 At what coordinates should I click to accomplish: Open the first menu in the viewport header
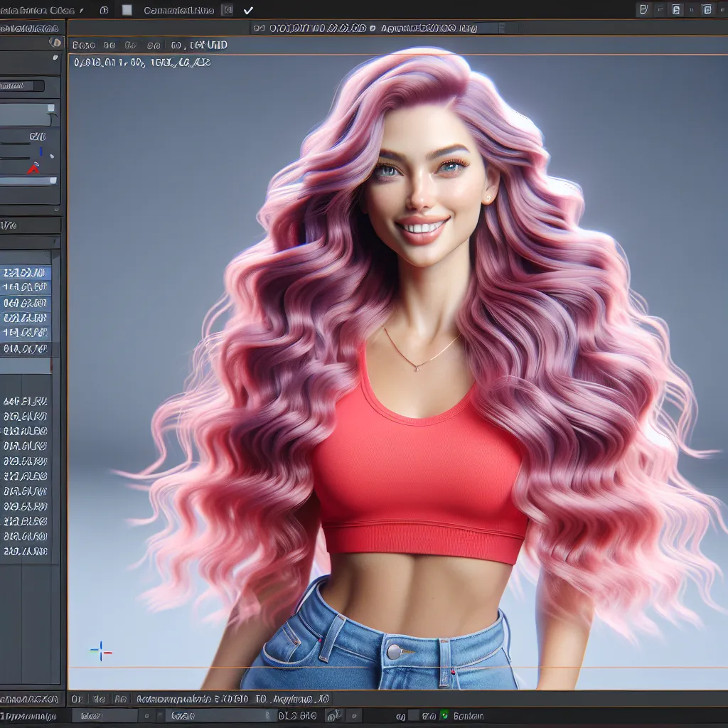coord(83,45)
